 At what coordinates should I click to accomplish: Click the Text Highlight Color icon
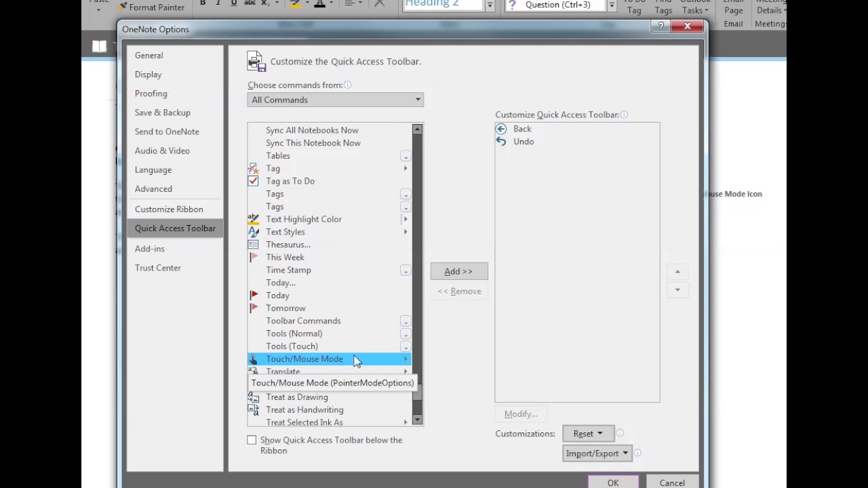point(253,219)
